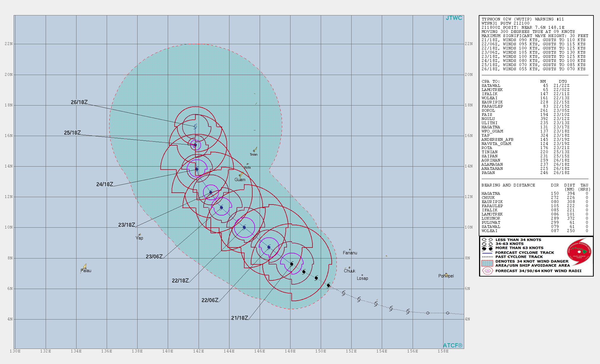Click the Guam island label
The image size is (600, 364).
point(240,180)
